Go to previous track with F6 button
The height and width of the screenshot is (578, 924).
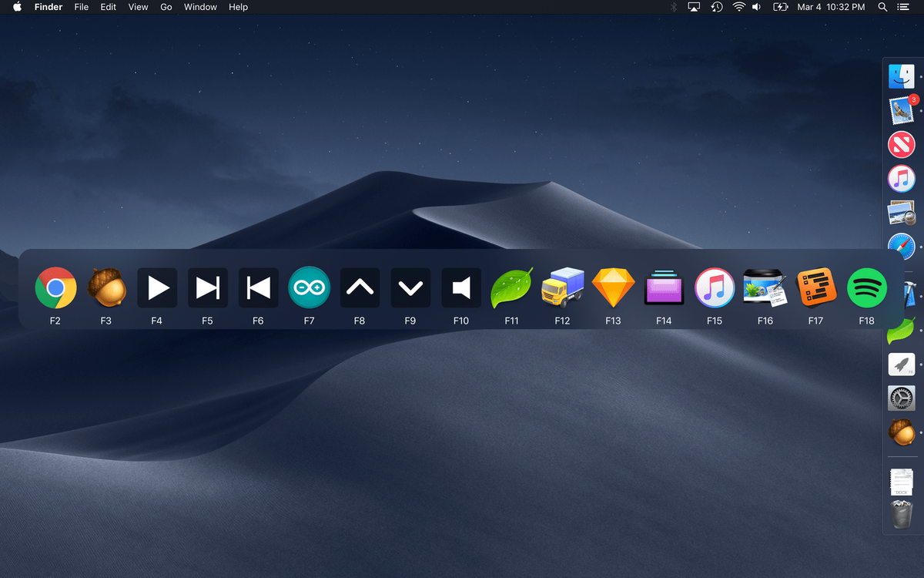[x=258, y=288]
